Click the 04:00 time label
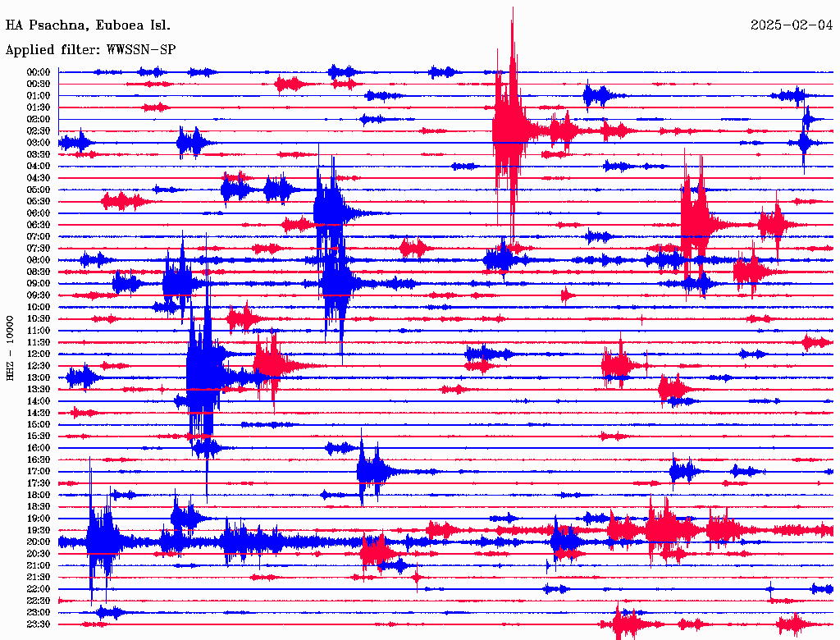The height and width of the screenshot is (640, 840). tap(39, 167)
